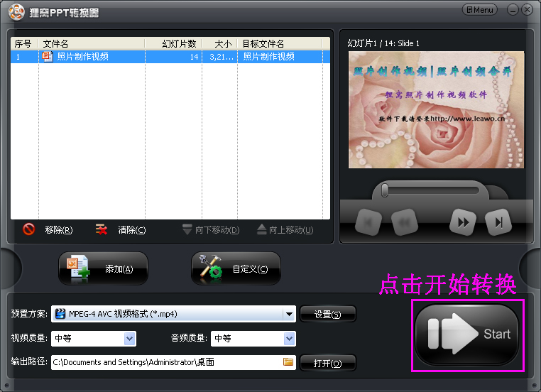The width and height of the screenshot is (541, 392).
Task: Close the 狸窝PPT转换器 window
Action: (528, 10)
